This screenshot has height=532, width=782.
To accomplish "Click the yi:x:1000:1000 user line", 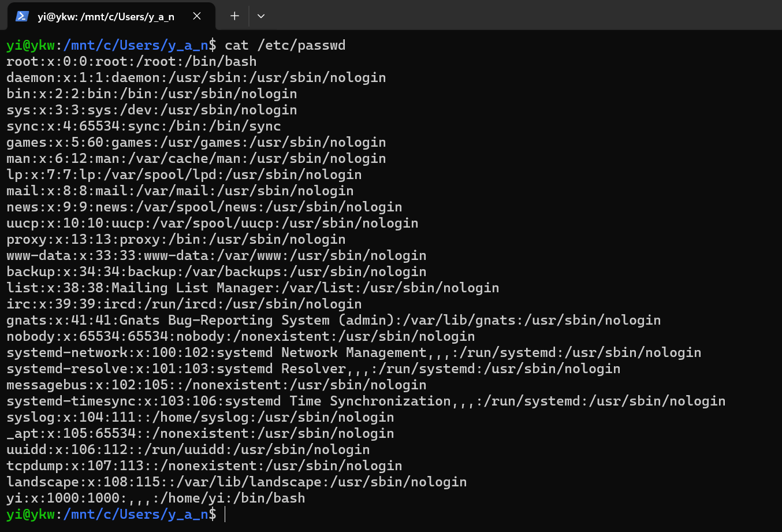I will (156, 498).
